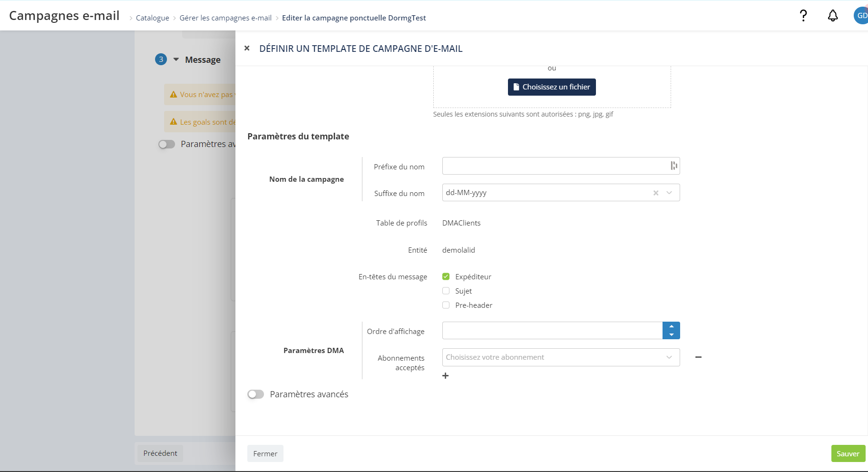Click the Campagnes e-mail title
This screenshot has width=868, height=472.
(x=64, y=16)
